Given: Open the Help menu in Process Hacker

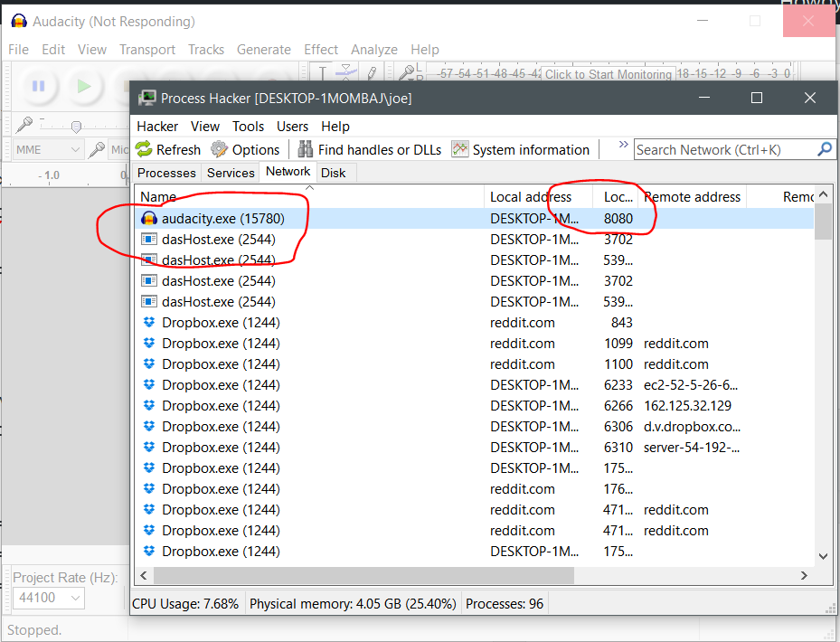Looking at the screenshot, I should [335, 127].
